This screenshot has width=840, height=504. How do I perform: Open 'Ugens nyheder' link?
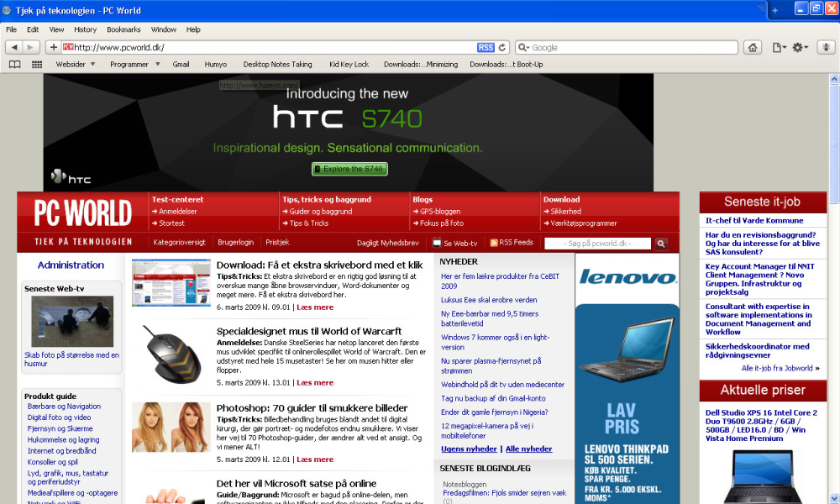(469, 449)
